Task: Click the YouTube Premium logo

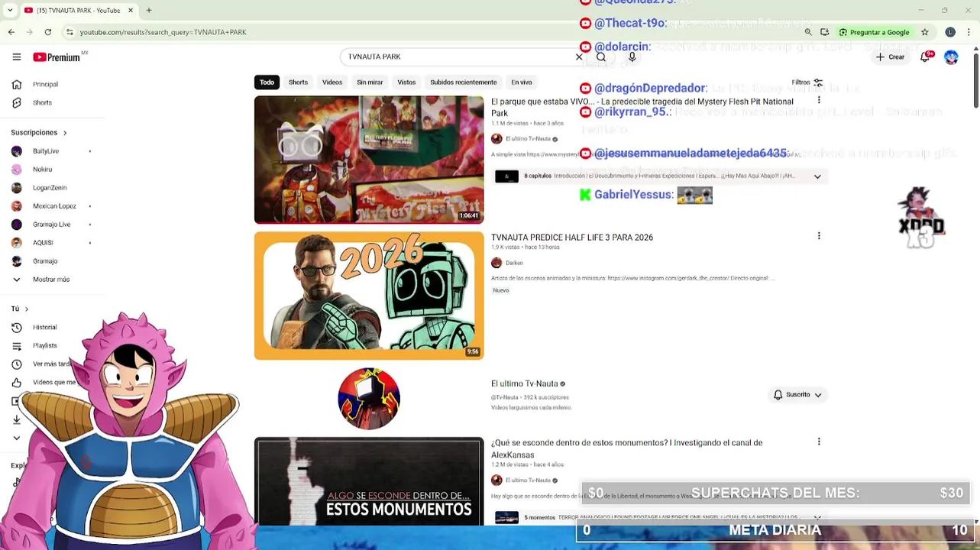Action: pos(57,57)
